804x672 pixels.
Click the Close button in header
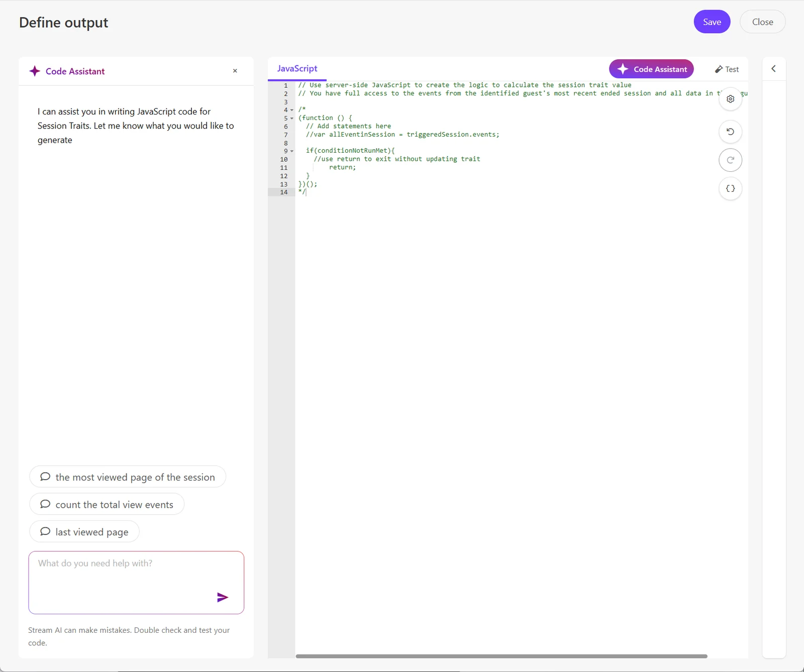click(762, 22)
